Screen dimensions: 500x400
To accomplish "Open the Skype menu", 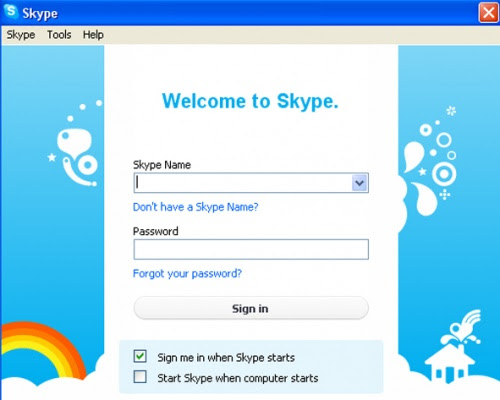I will (21, 35).
